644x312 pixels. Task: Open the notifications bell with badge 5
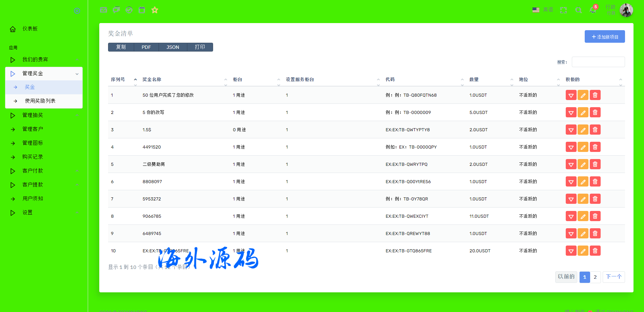click(x=593, y=10)
